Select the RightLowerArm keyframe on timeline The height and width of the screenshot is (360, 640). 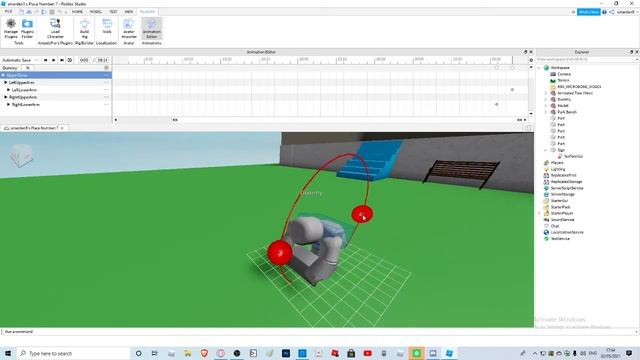tap(497, 104)
